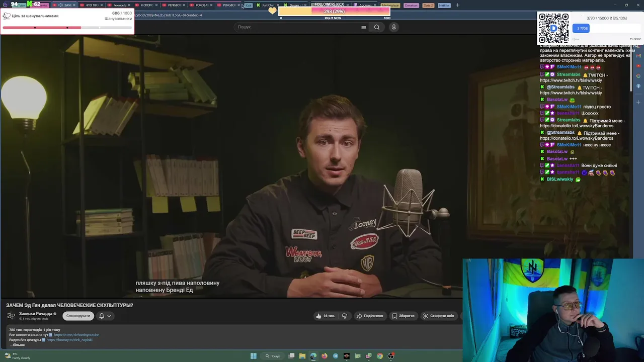
Task: Click the followers goal bar 606 / 1000
Action: coord(67,27)
